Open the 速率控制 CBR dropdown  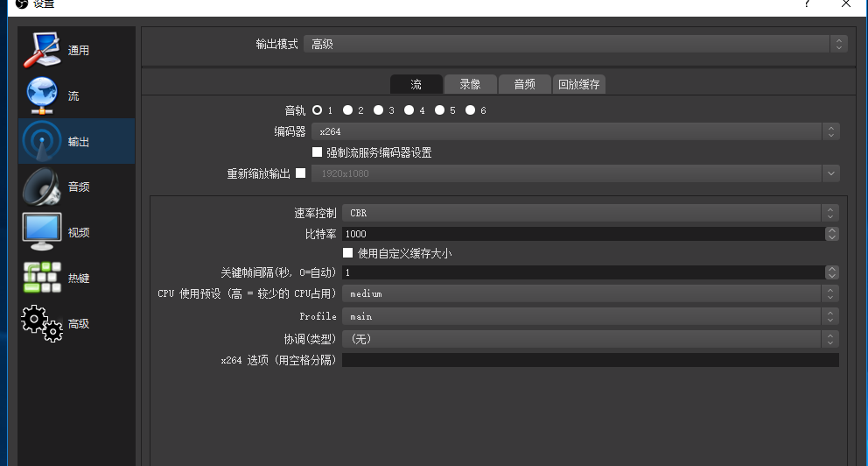[591, 213]
